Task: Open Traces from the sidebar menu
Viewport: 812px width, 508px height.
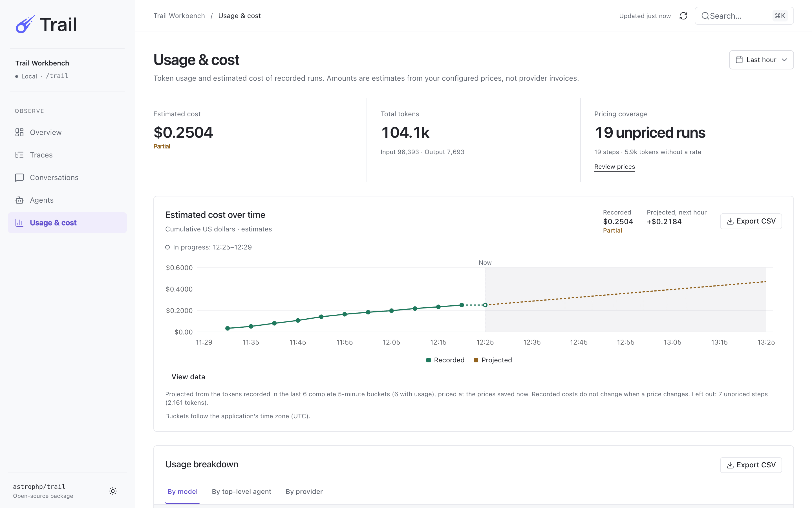Action: tap(67, 155)
